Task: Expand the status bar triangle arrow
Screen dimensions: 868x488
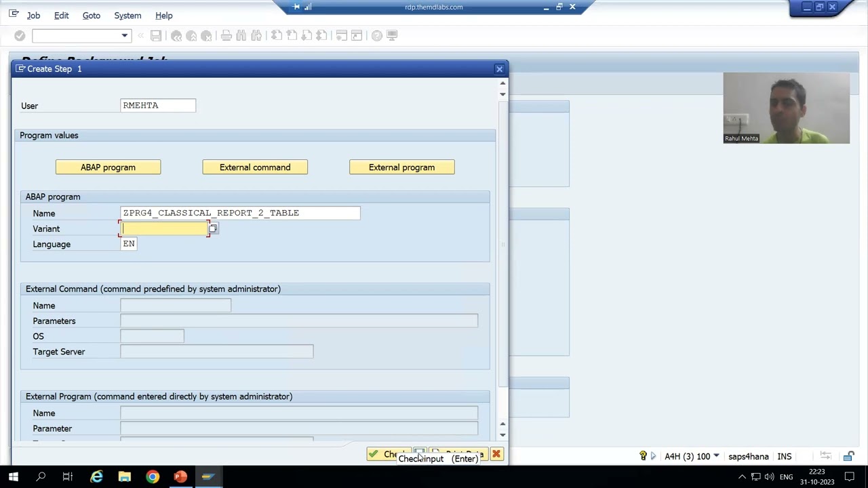Action: pos(654,456)
